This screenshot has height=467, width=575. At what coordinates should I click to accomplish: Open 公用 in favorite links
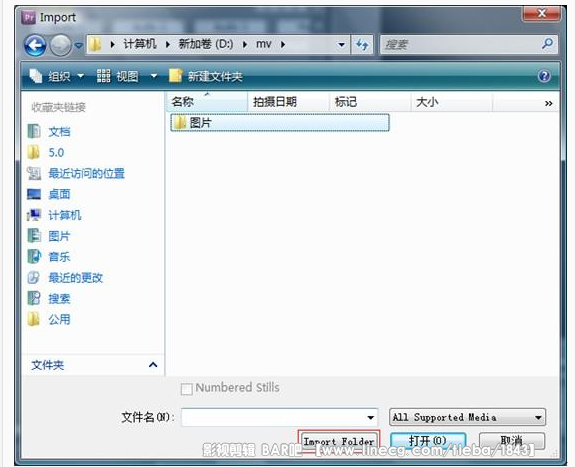(x=59, y=320)
